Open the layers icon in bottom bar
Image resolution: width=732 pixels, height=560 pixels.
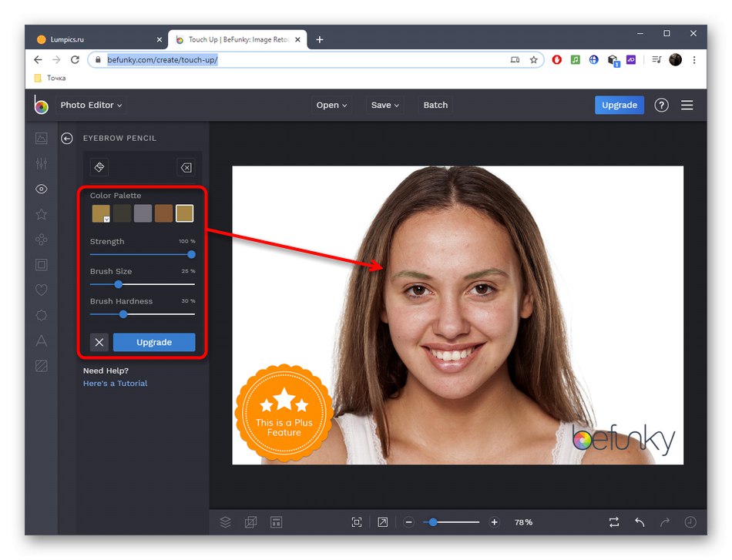225,522
